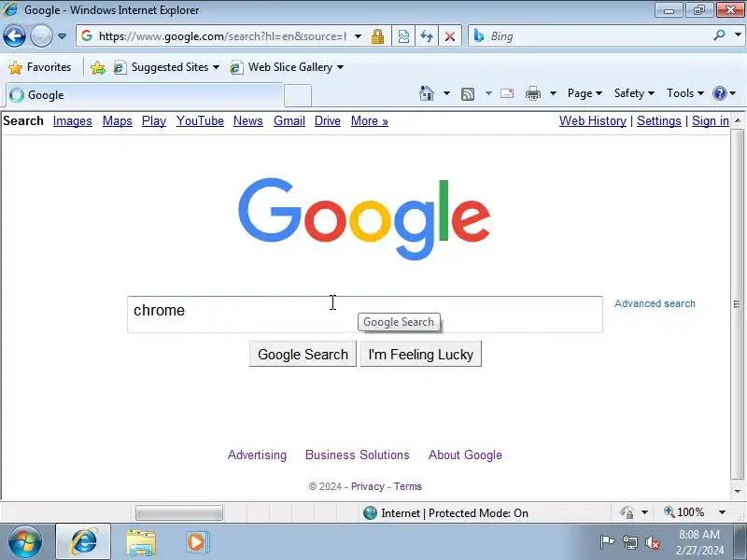Image resolution: width=747 pixels, height=560 pixels.
Task: Click the Google Search button
Action: click(303, 354)
